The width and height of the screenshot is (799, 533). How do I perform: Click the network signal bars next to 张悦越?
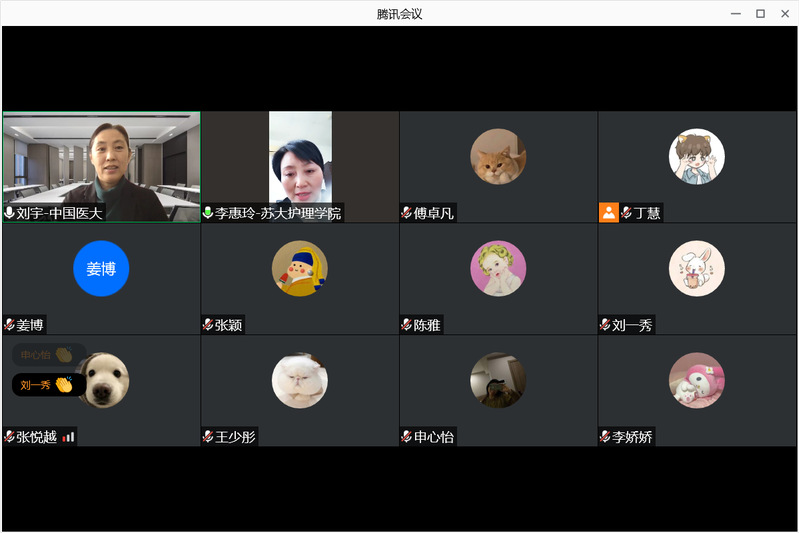tap(68, 437)
